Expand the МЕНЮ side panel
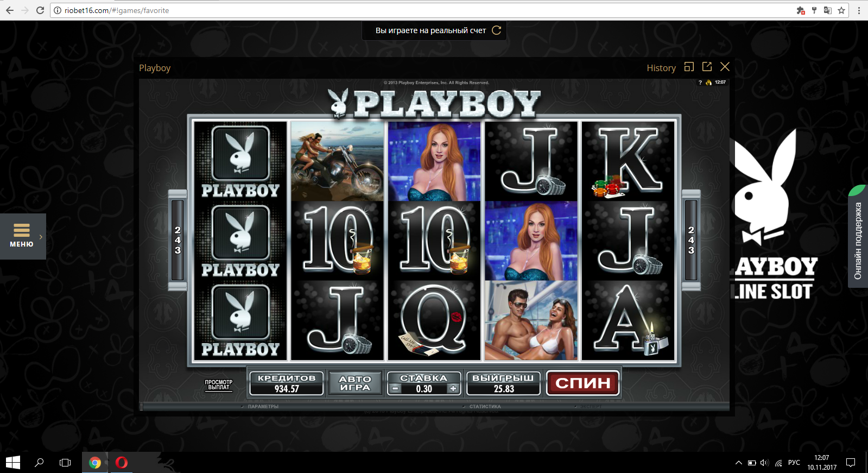The image size is (868, 473). click(x=23, y=236)
